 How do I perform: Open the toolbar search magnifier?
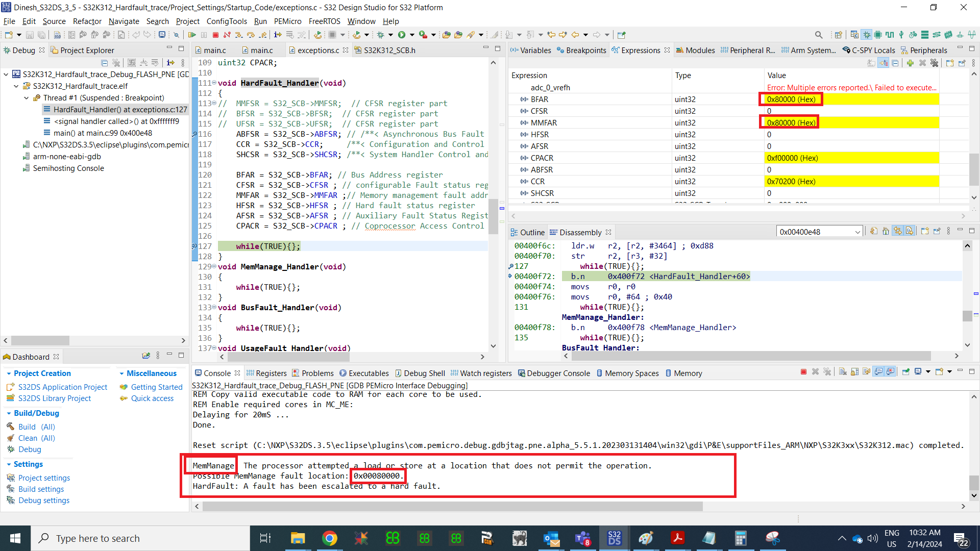pyautogui.click(x=819, y=35)
